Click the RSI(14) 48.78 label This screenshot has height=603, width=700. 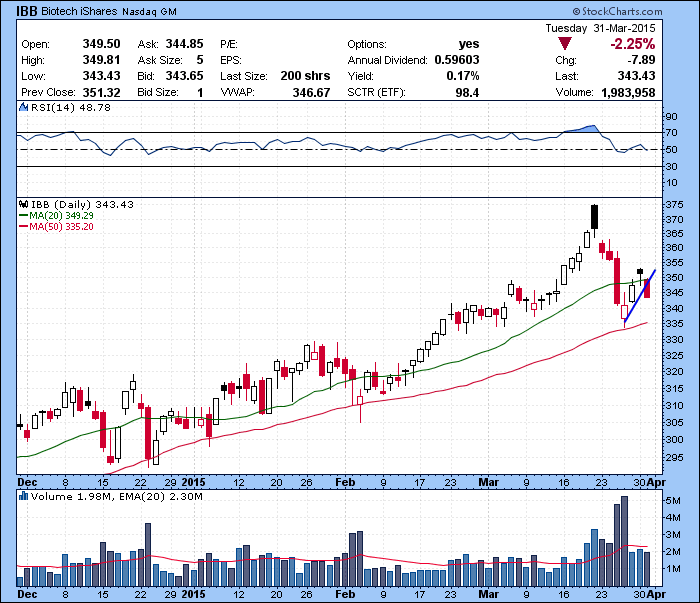point(71,107)
